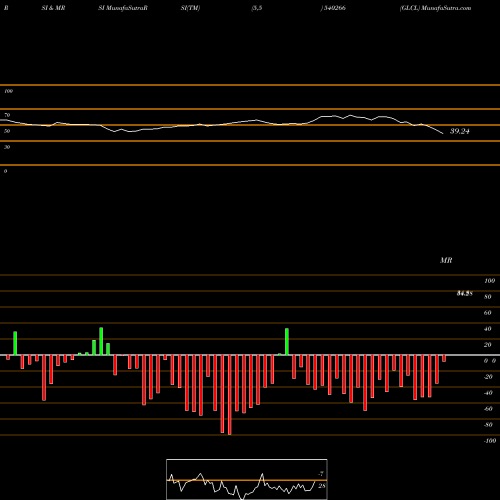Click the 30 level label on RSI axis
The height and width of the screenshot is (500, 500).
click(x=7, y=147)
